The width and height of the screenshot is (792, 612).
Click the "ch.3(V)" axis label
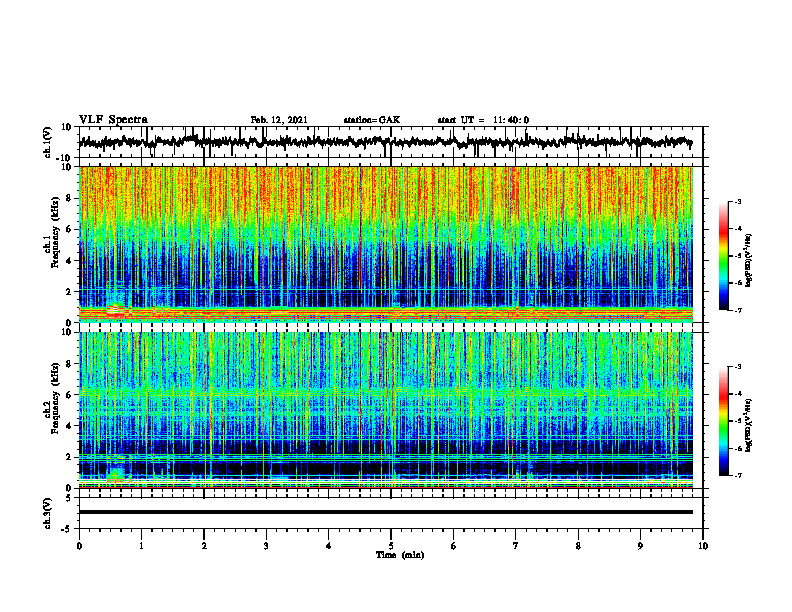(x=48, y=513)
